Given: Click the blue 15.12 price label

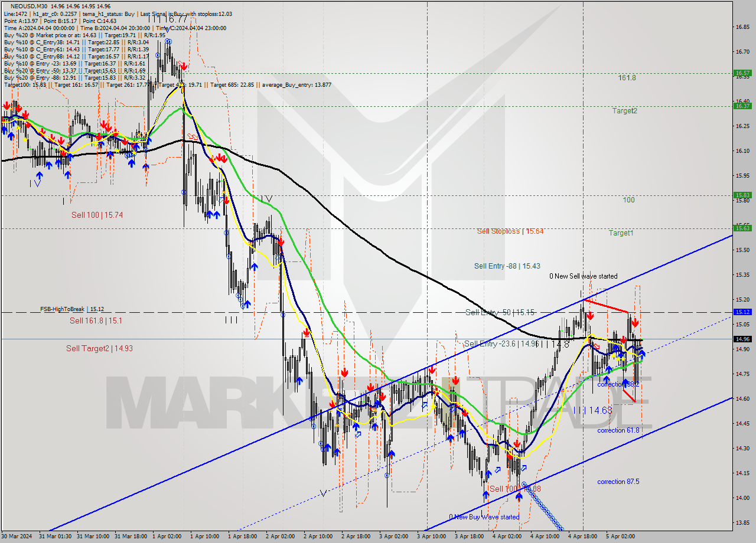Looking at the screenshot, I should click(742, 312).
